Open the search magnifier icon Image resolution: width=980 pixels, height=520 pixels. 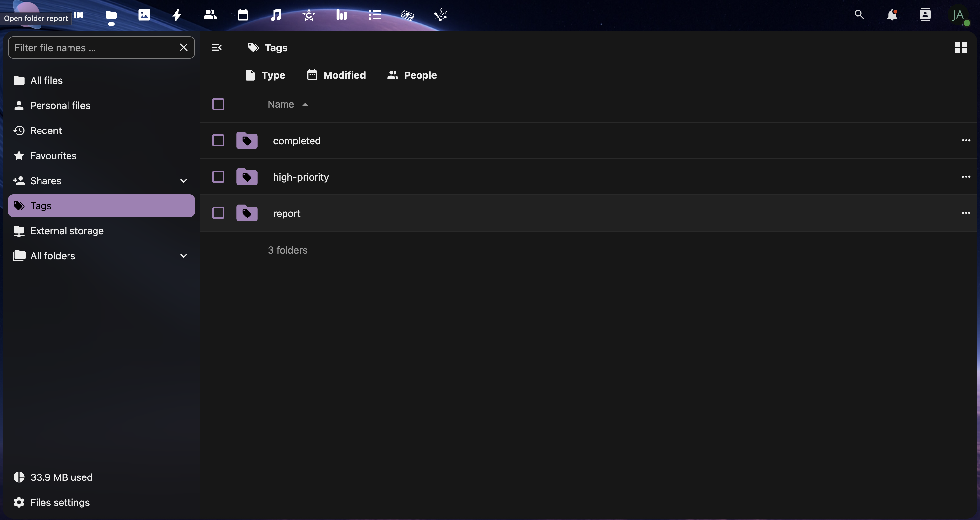click(x=859, y=15)
